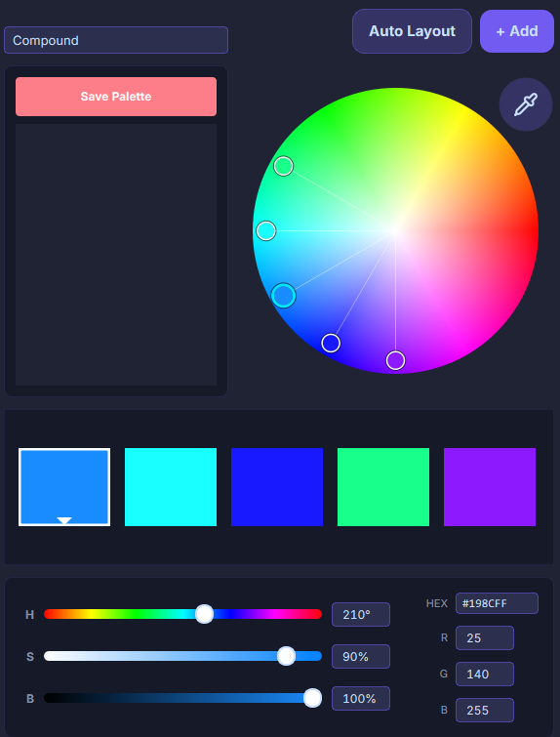Click the dark blue handle on the wheel
The image size is (560, 737).
point(331,343)
